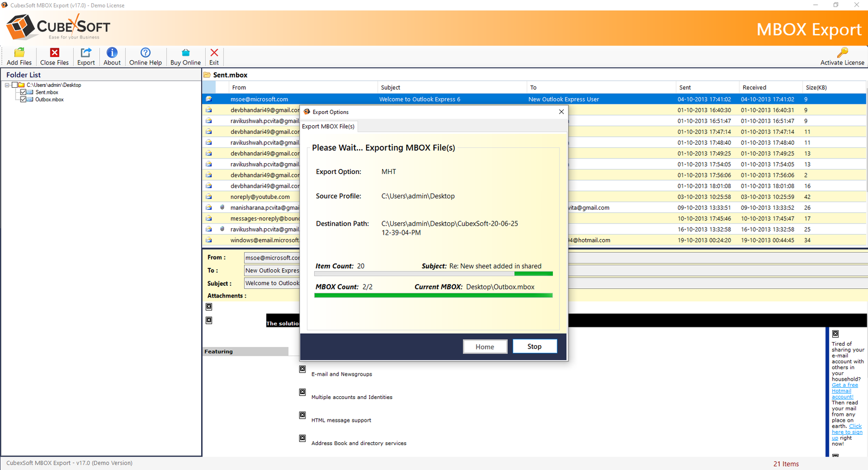
Task: Sort by the Received column header
Action: tap(771, 87)
